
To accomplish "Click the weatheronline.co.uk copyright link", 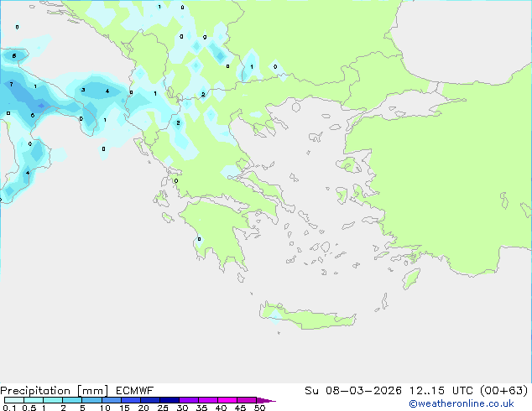I will pyautogui.click(x=461, y=403).
